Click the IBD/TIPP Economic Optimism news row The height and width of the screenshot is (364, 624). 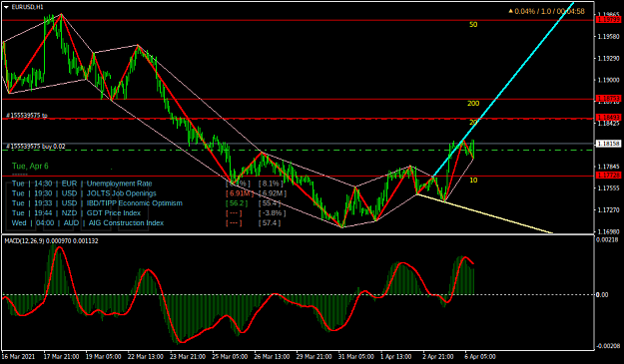(x=146, y=203)
